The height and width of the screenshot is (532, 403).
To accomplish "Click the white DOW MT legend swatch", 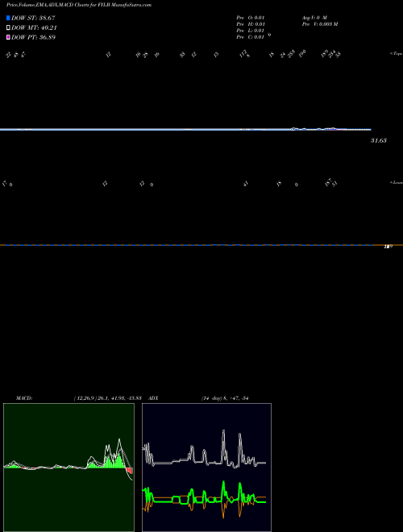I will 8,28.
